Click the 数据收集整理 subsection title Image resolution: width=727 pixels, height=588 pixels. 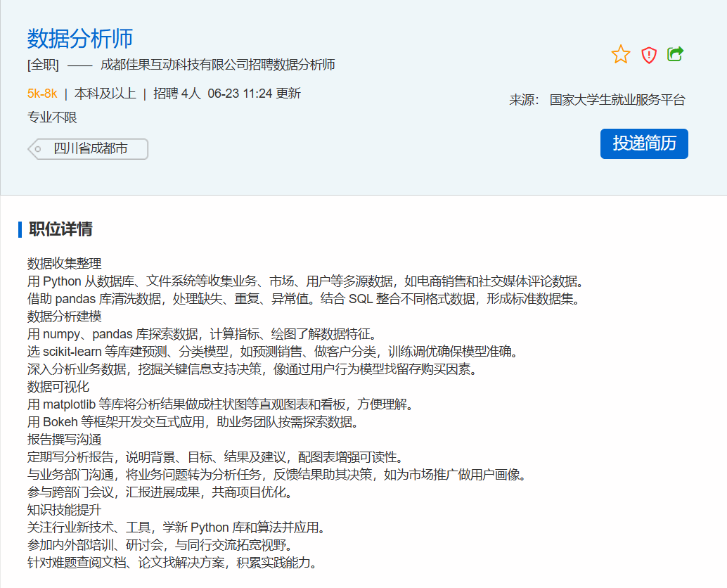tap(65, 264)
